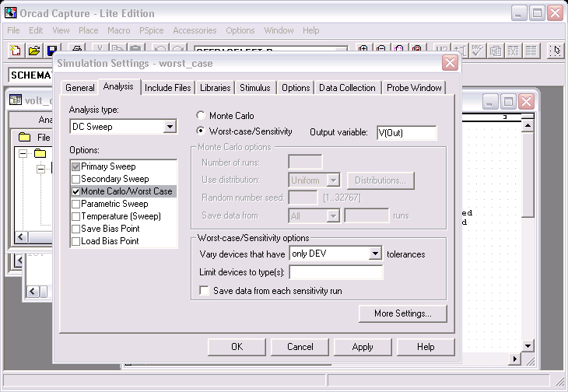Open the Place menu

click(89, 30)
